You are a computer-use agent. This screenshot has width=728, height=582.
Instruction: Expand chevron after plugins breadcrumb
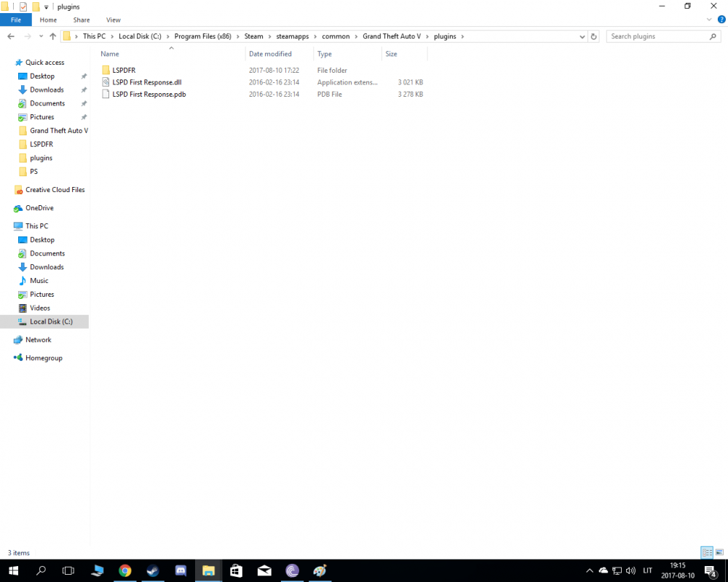click(462, 36)
